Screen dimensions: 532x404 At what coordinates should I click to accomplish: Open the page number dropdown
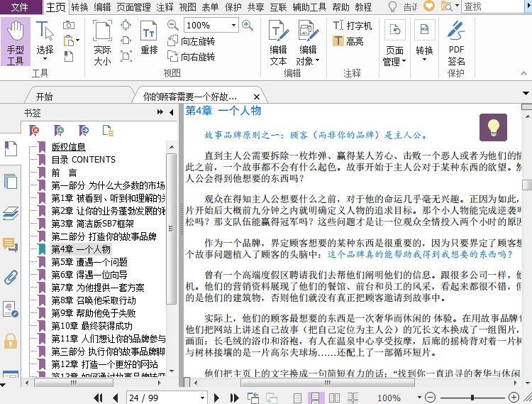coord(200,398)
